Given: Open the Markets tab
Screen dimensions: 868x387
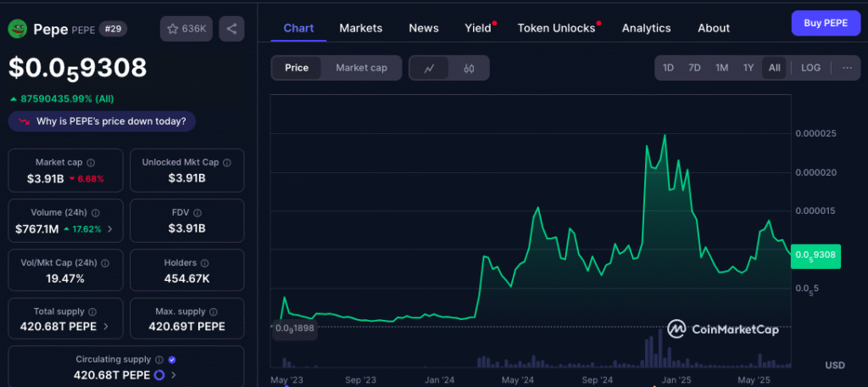Looking at the screenshot, I should (x=360, y=28).
